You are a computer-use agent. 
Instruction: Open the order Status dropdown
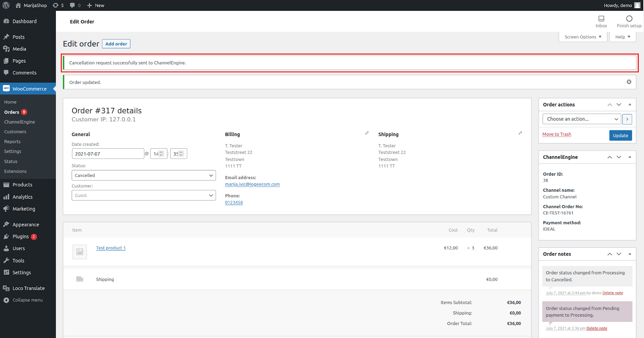click(x=143, y=175)
